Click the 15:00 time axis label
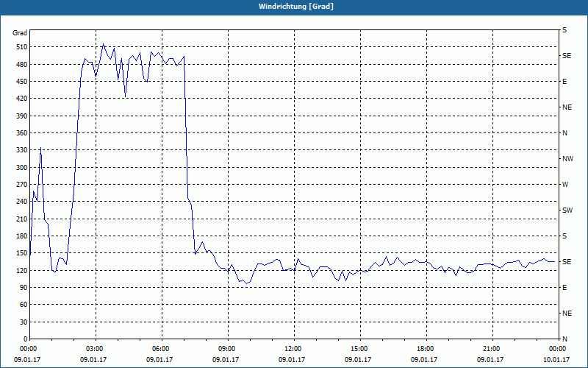Image resolution: width=588 pixels, height=368 pixels. 358,349
